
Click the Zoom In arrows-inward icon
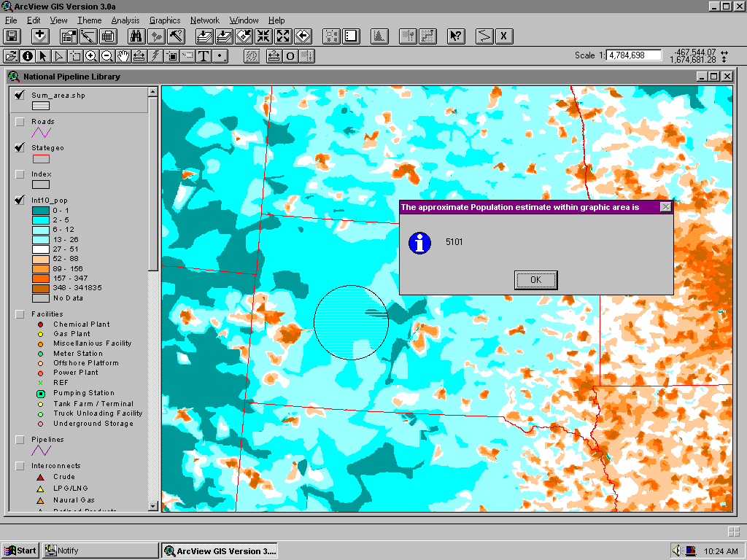coord(263,36)
